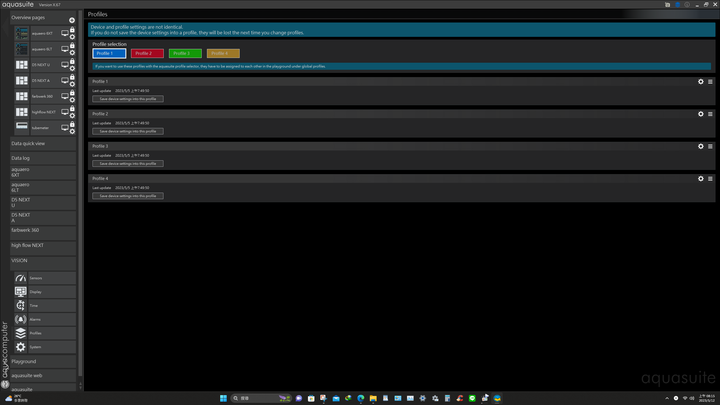This screenshot has height=405, width=720.
Task: Select yellow Profile 4 button
Action: click(223, 53)
